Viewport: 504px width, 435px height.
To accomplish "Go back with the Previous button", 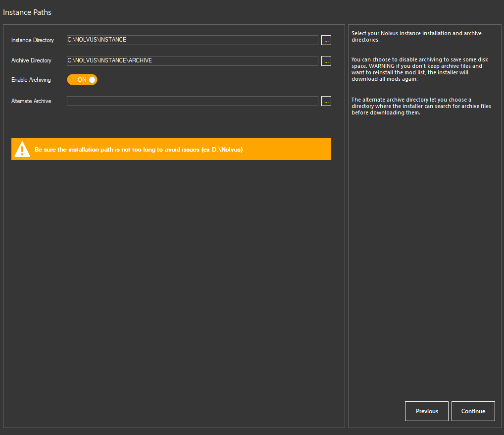I will 427,411.
